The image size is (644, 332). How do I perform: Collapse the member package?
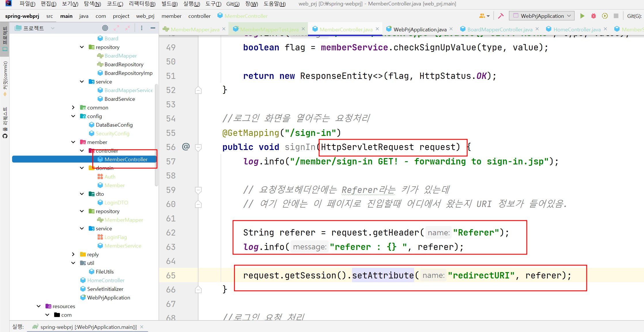73,142
